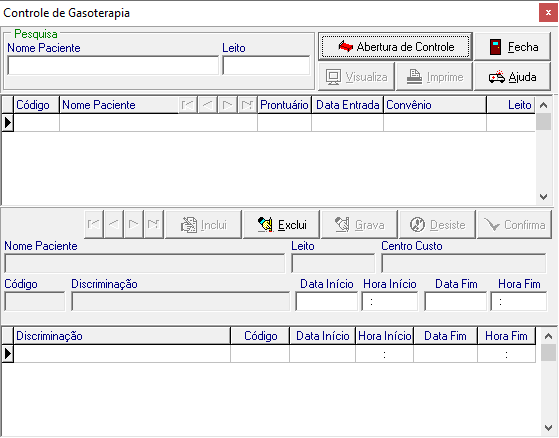This screenshot has width=559, height=438.
Task: Go to first record in patient grid navigator
Action: 188,105
